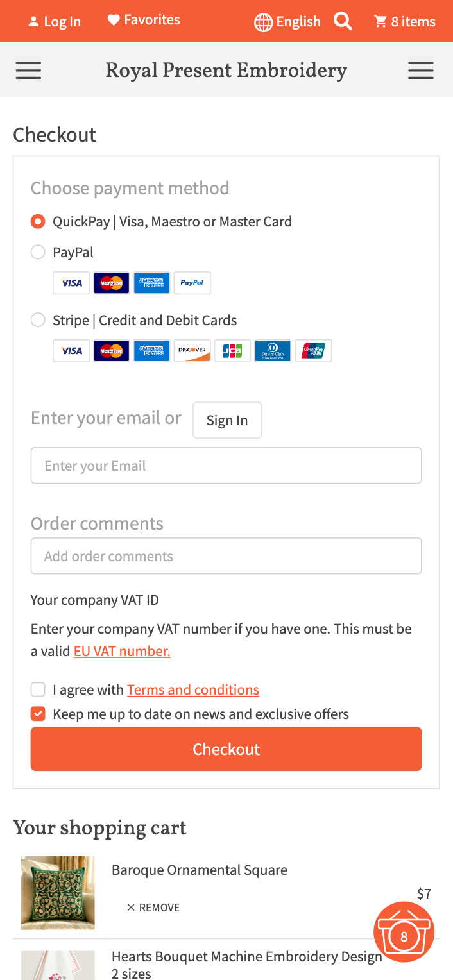
Task: Open the EU VAT number link
Action: [x=122, y=652]
